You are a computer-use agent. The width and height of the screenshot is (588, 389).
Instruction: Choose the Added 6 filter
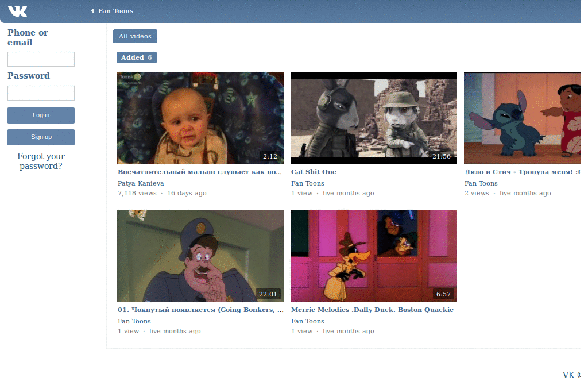pos(137,57)
